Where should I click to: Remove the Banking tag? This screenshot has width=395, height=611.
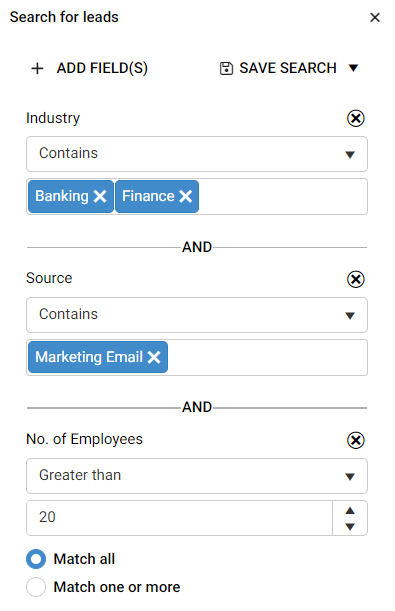coord(100,196)
